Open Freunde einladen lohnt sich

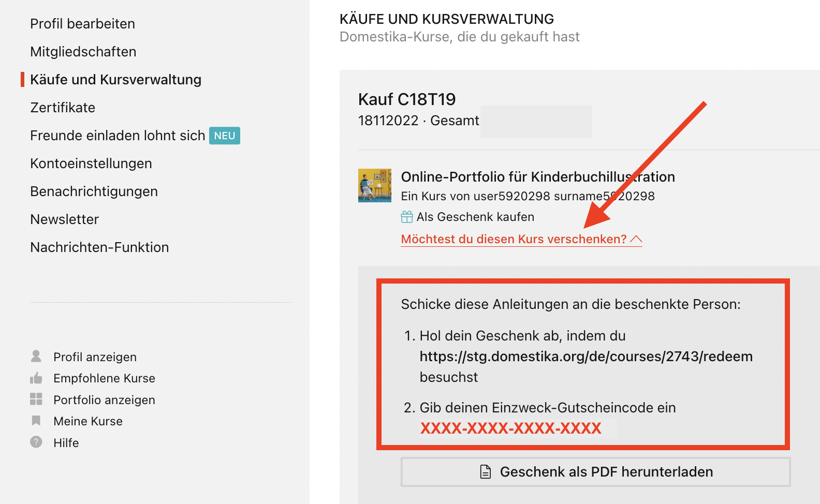[x=118, y=136]
